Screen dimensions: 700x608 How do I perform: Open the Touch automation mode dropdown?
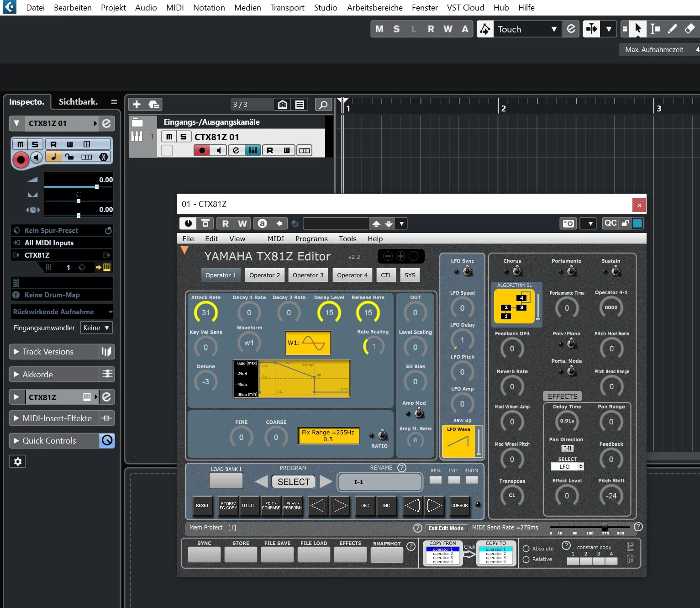[x=527, y=29]
